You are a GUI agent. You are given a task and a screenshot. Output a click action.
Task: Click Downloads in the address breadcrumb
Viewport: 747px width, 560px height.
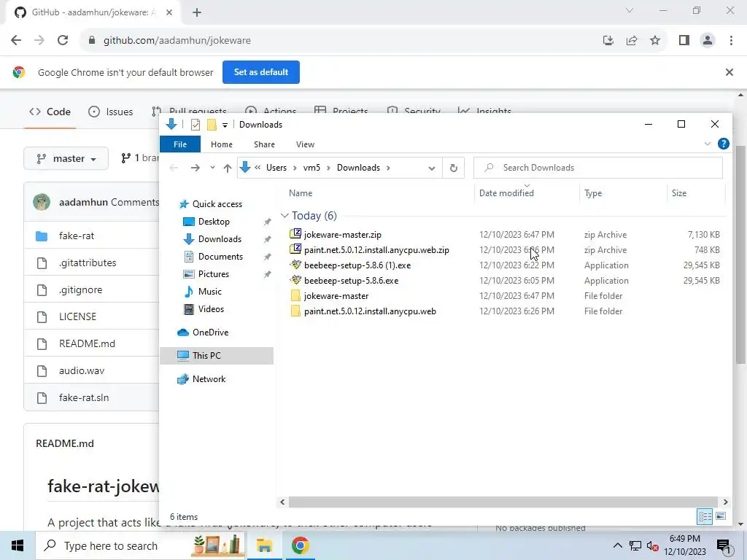(358, 168)
